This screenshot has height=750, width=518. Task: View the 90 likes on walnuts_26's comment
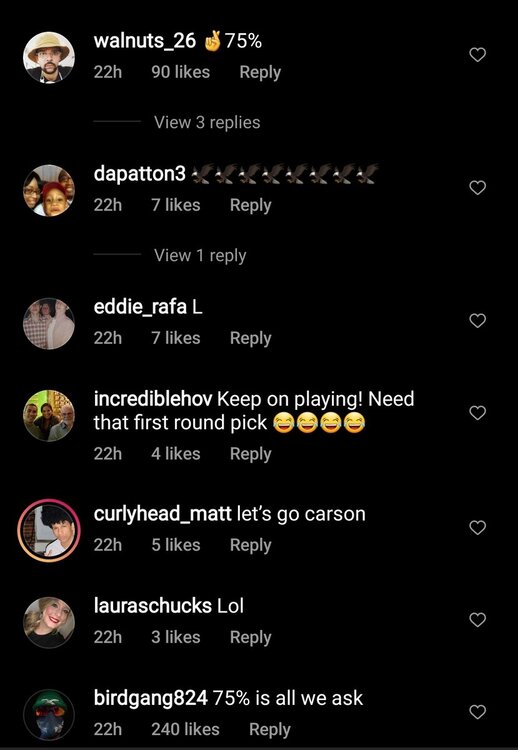[180, 72]
